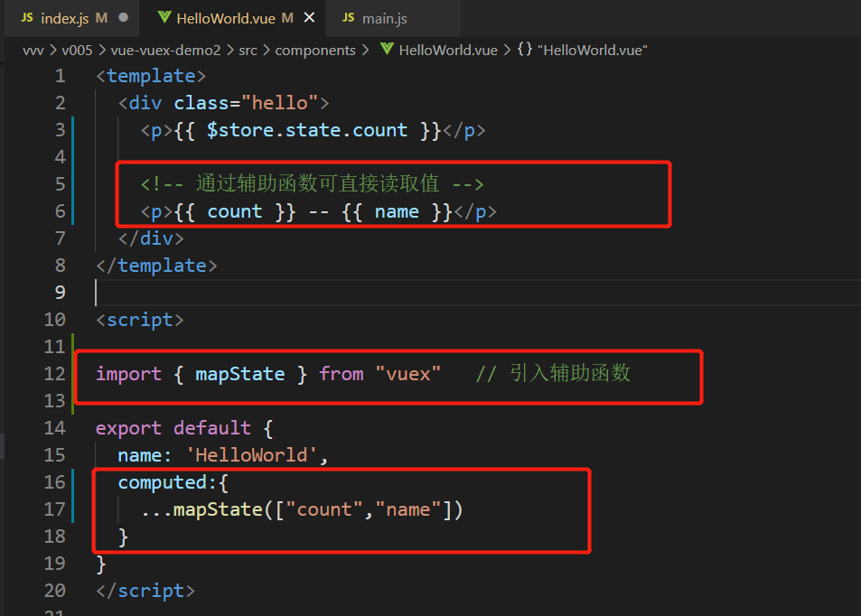Expand the chevron after vvv in breadcrumb
861x616 pixels.
52,50
